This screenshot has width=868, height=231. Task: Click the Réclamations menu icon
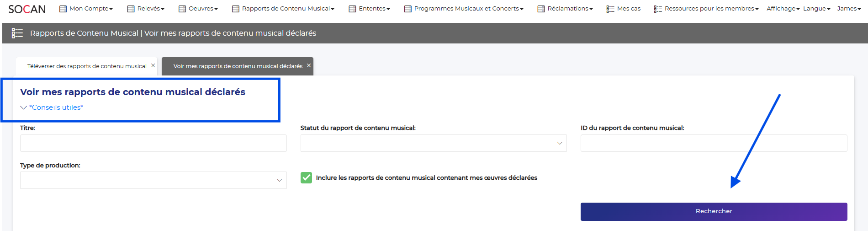541,9
